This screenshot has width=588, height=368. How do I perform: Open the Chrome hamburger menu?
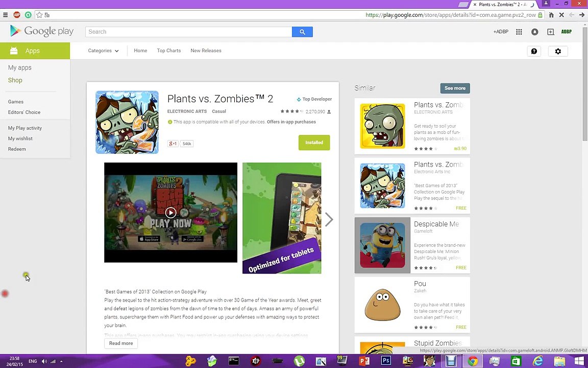point(5,15)
